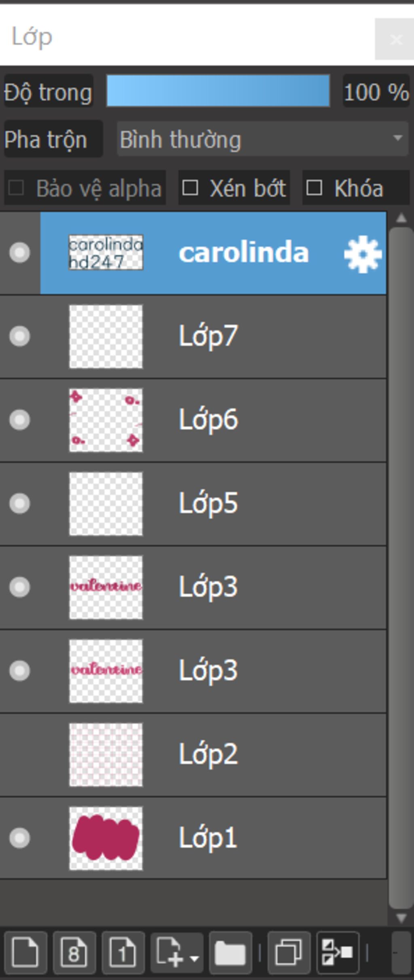This screenshot has height=980, width=414.
Task: Add a new 8-bit layer
Action: click(74, 953)
